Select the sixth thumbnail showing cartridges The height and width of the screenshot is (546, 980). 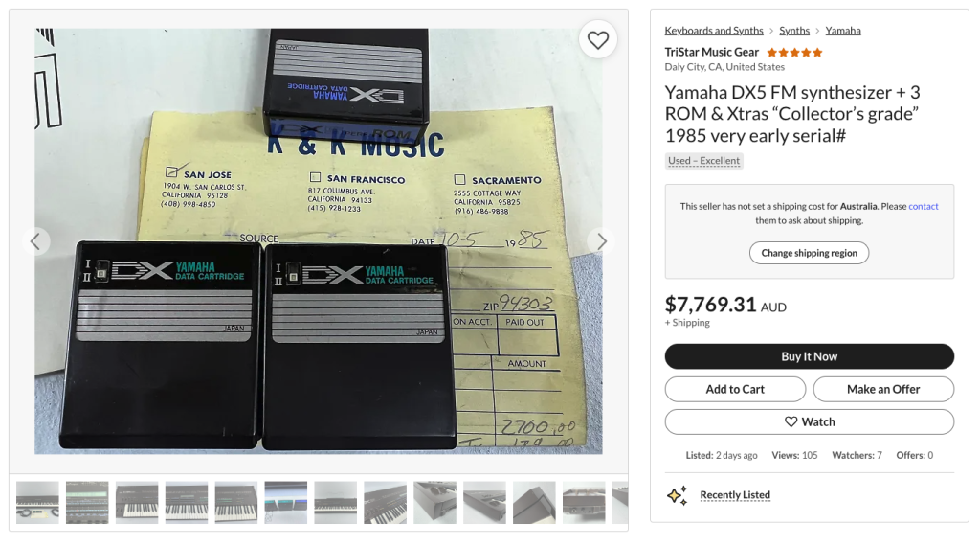(x=285, y=502)
